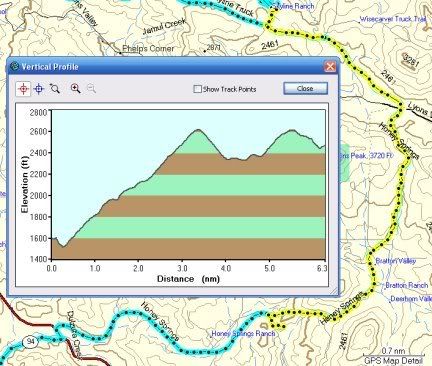
Task: Click the second peak on the elevation profile
Action: tap(292, 130)
